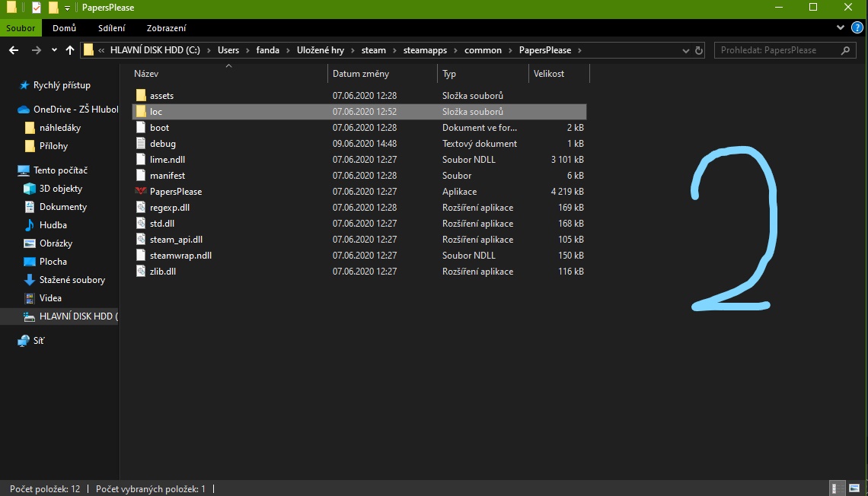Go back with the left arrow

pos(14,50)
